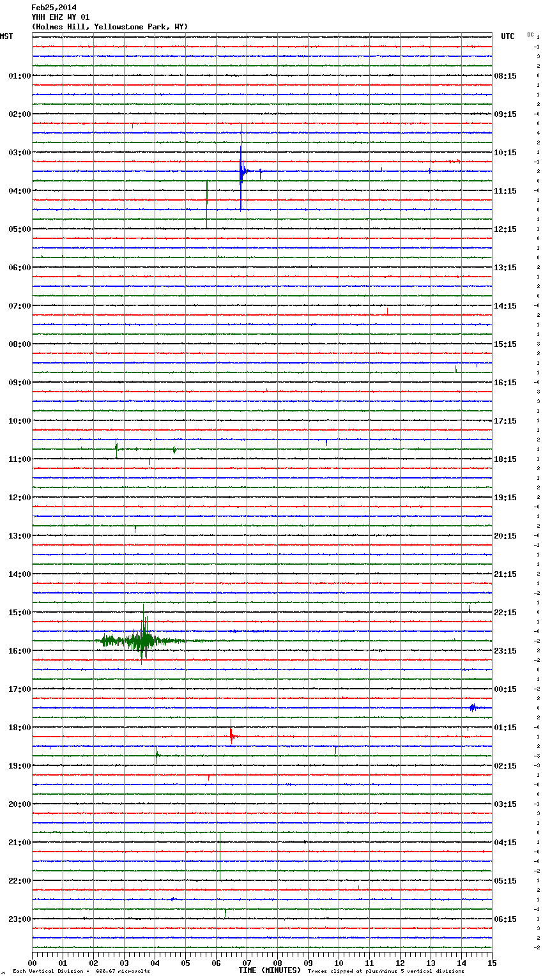Click minute 03 on the bottom axis
This screenshot has height=980, width=543.
pos(124,963)
